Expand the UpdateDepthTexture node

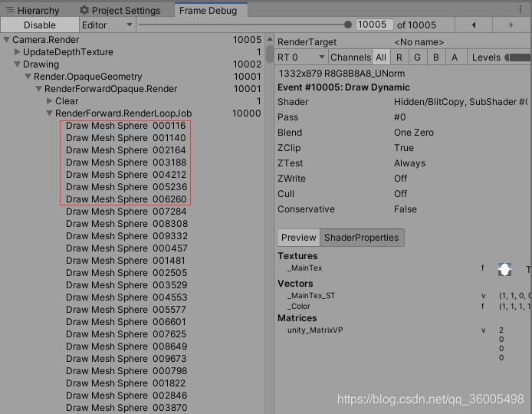[x=17, y=52]
